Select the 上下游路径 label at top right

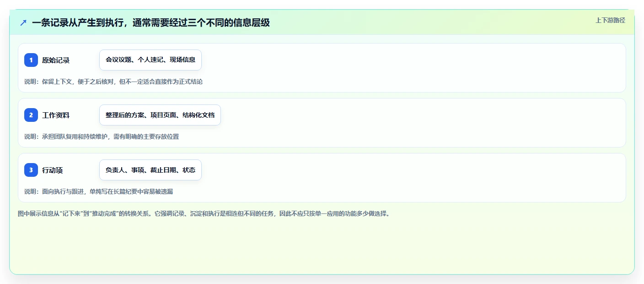click(610, 20)
